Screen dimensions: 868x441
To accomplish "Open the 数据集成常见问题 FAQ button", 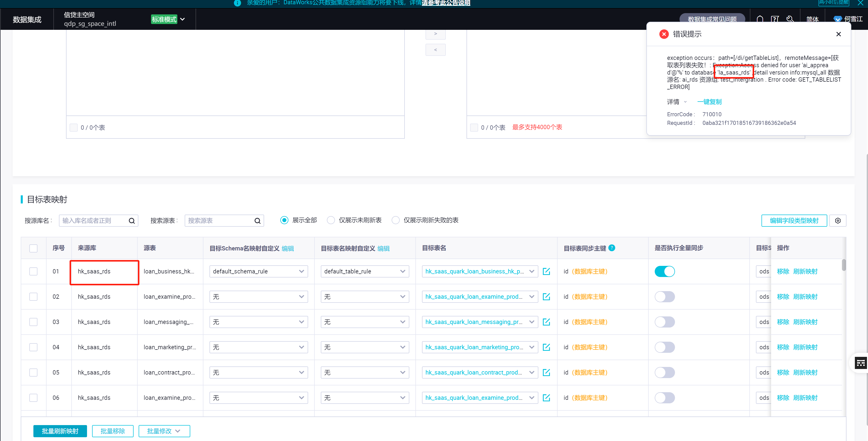I will 712,19.
